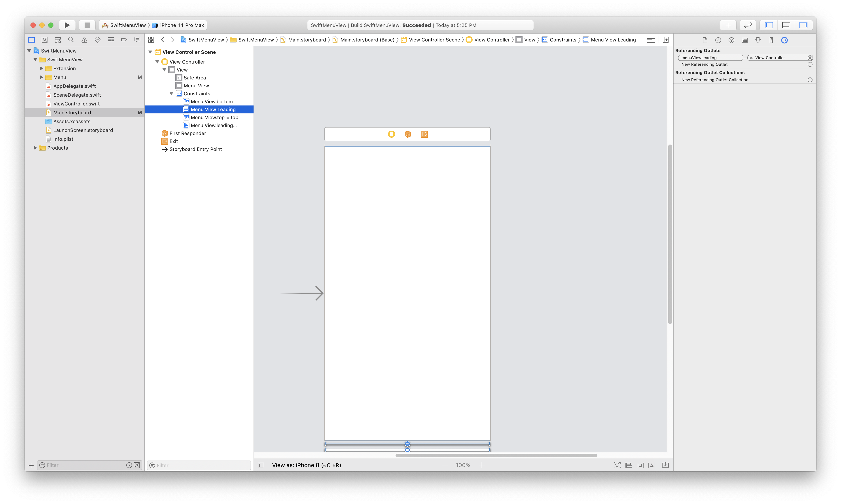This screenshot has width=841, height=504.
Task: Toggle the Navigator panel visibility
Action: [x=769, y=25]
